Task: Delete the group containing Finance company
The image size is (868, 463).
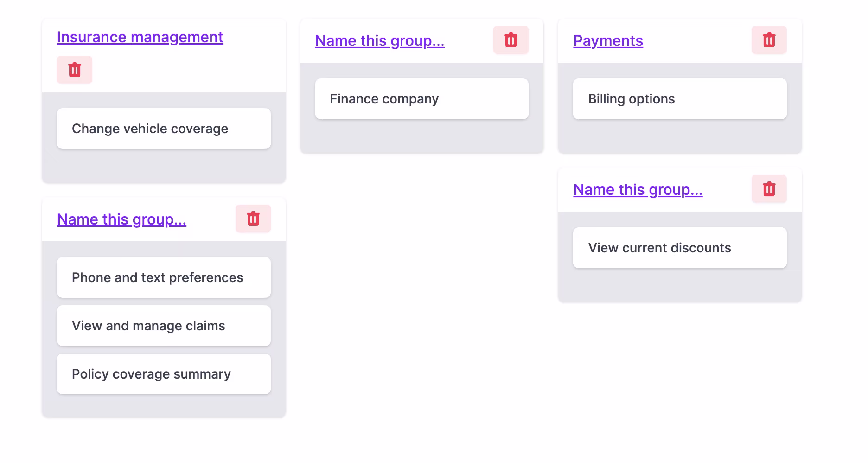Action: 511,40
